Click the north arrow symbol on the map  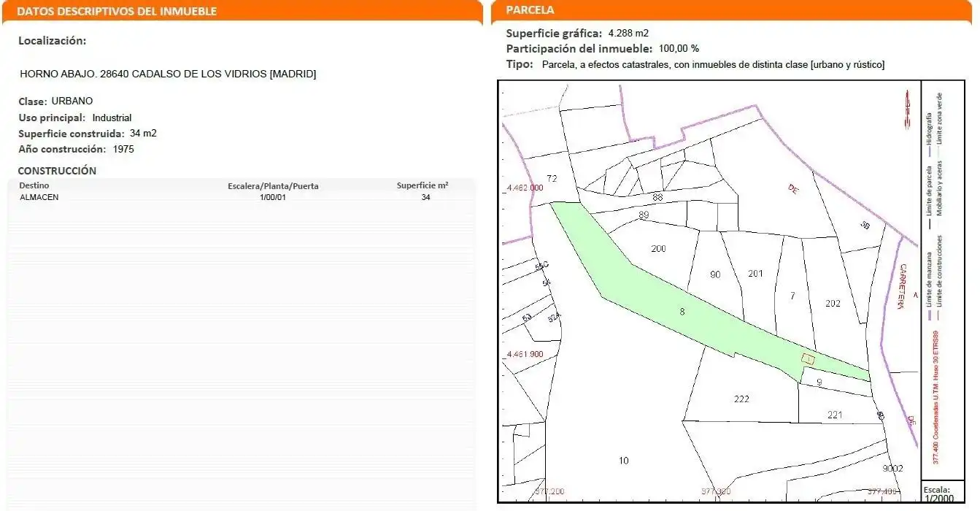click(907, 109)
